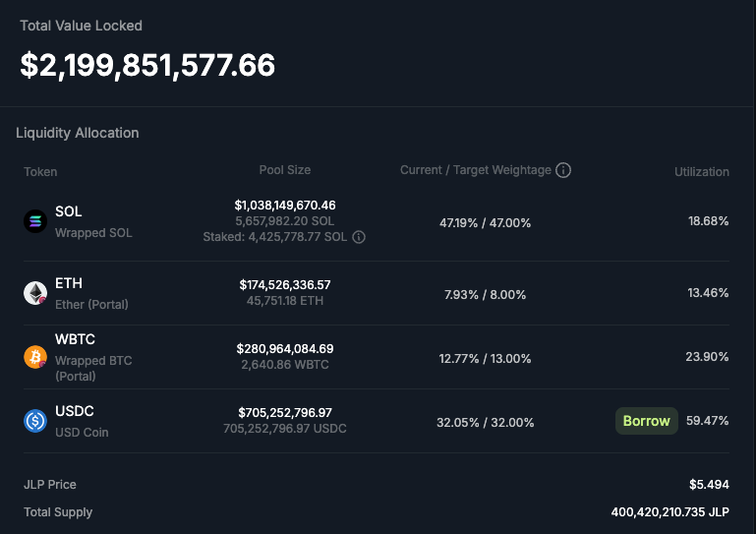Screen dimensions: 756x534
Task: Open the Current / Target Weightage info icon
Action: pyautogui.click(x=563, y=170)
